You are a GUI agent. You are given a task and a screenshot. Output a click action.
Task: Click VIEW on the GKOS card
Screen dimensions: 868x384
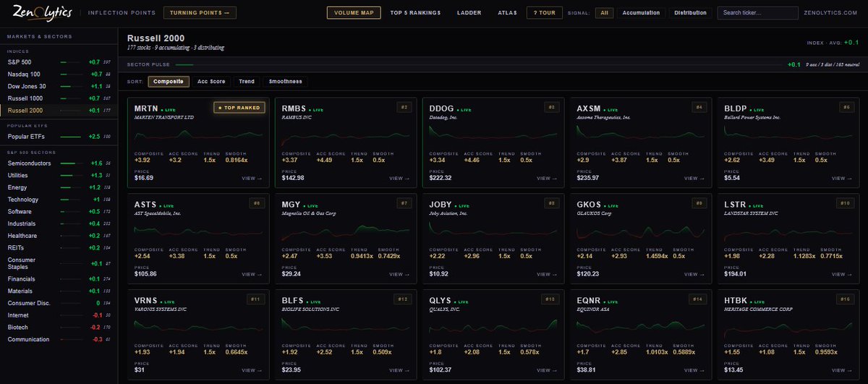tap(694, 274)
